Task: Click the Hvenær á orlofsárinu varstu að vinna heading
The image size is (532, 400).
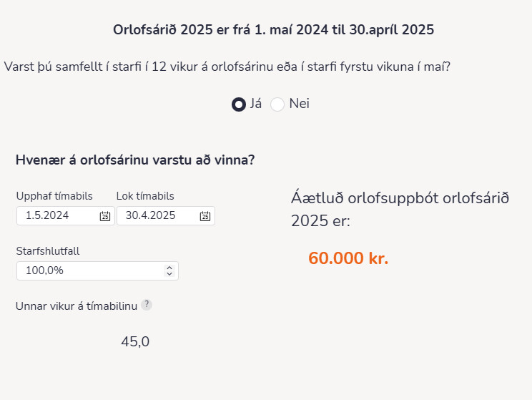Action: [x=135, y=160]
